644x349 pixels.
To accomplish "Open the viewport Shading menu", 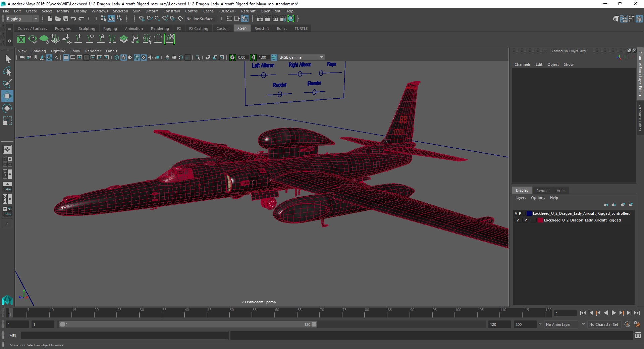I will click(39, 51).
